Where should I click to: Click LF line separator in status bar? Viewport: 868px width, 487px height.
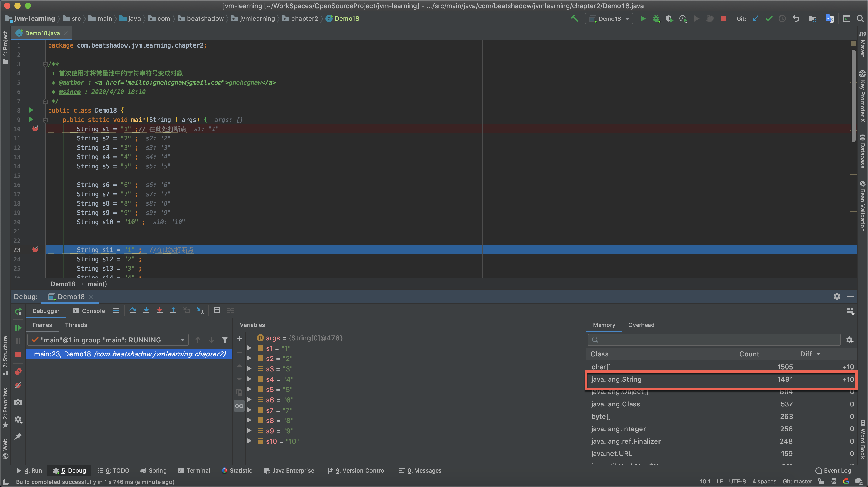click(x=719, y=482)
